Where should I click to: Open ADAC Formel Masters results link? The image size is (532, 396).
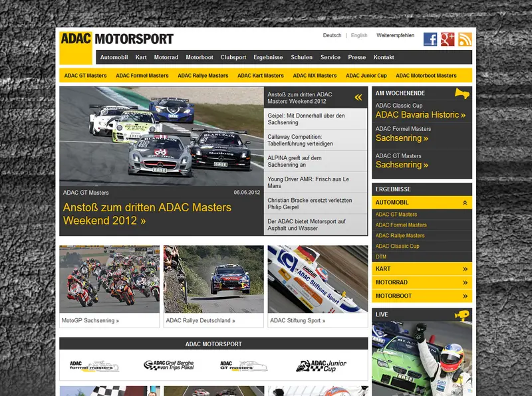point(401,225)
